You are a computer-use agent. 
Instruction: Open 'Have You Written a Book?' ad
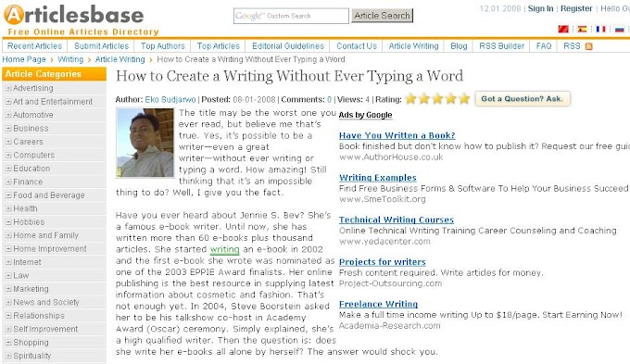coord(397,135)
